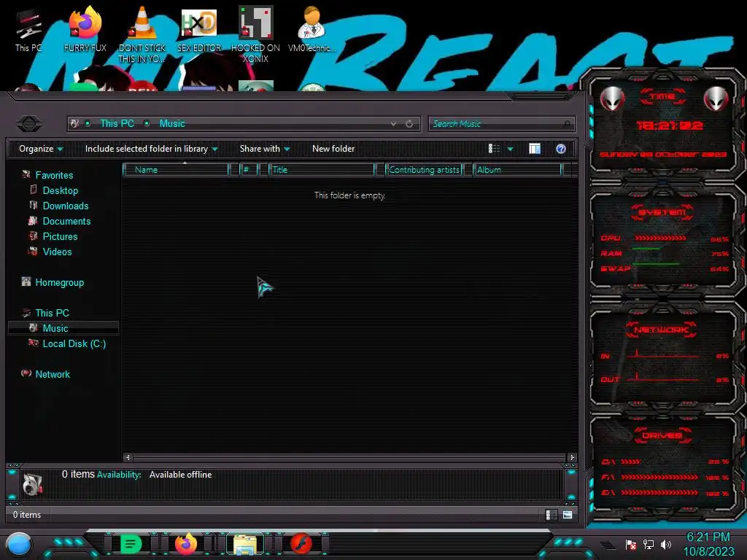Launch the FURRY FUX Firefox desktop shortcut
This screenshot has width=747, height=560.
pos(85,29)
